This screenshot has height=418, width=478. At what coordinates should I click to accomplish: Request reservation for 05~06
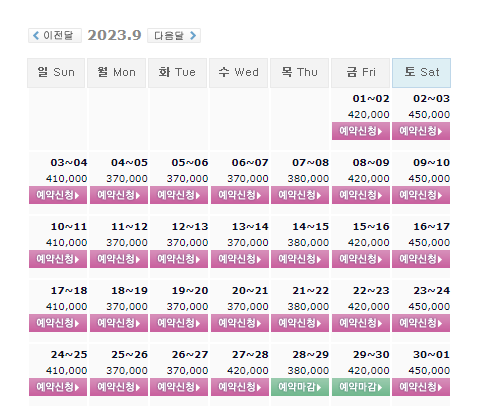(179, 195)
